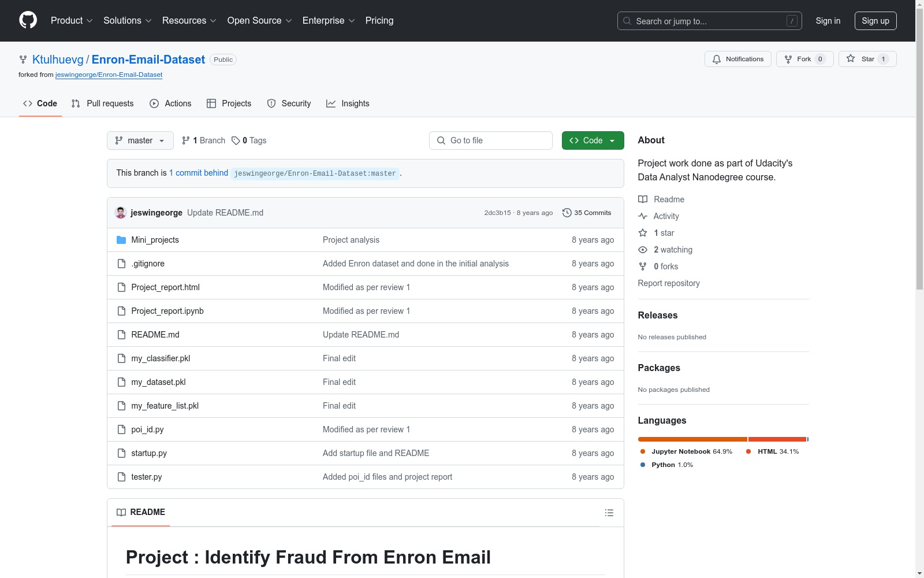This screenshot has width=924, height=578.
Task: Click the file icon beside startup.py
Action: tap(121, 453)
